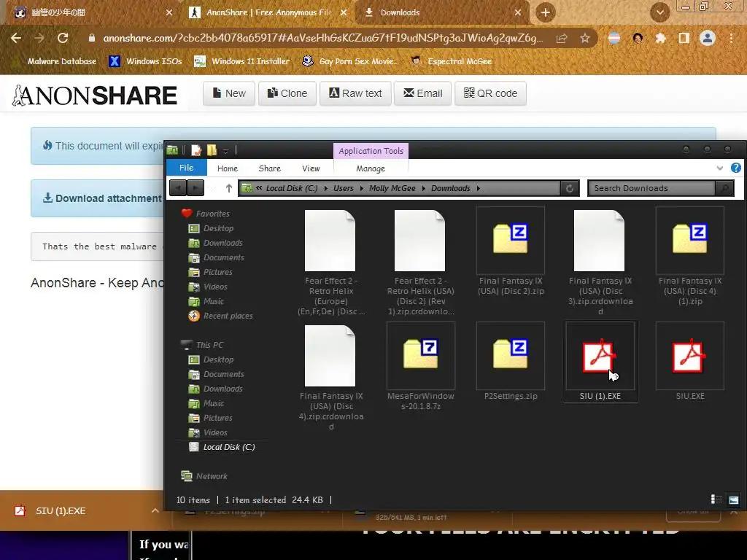Select Music under Favorites
747x560 pixels.
pos(206,301)
